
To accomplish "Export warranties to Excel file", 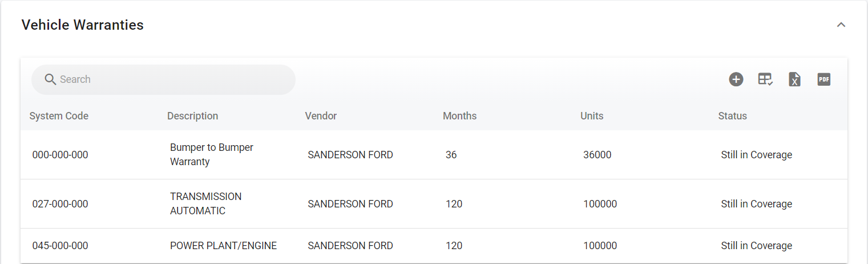I will tap(794, 79).
